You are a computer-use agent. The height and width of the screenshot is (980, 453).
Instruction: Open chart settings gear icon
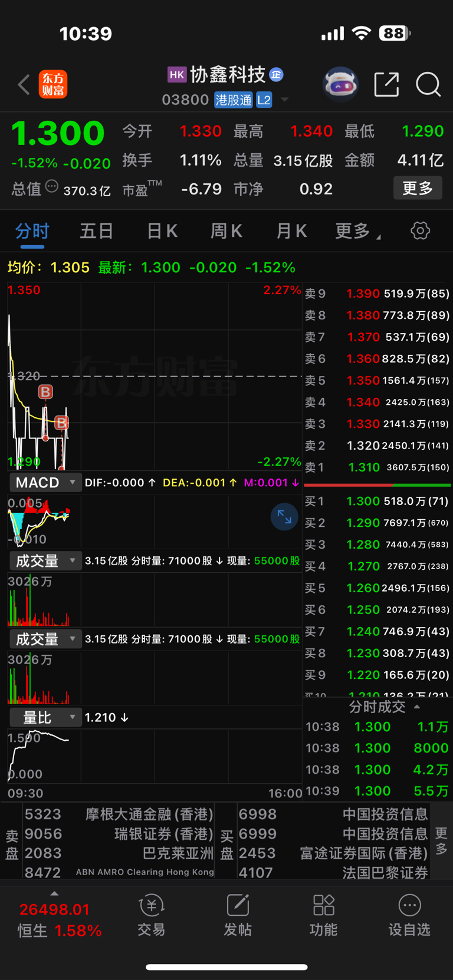(420, 230)
